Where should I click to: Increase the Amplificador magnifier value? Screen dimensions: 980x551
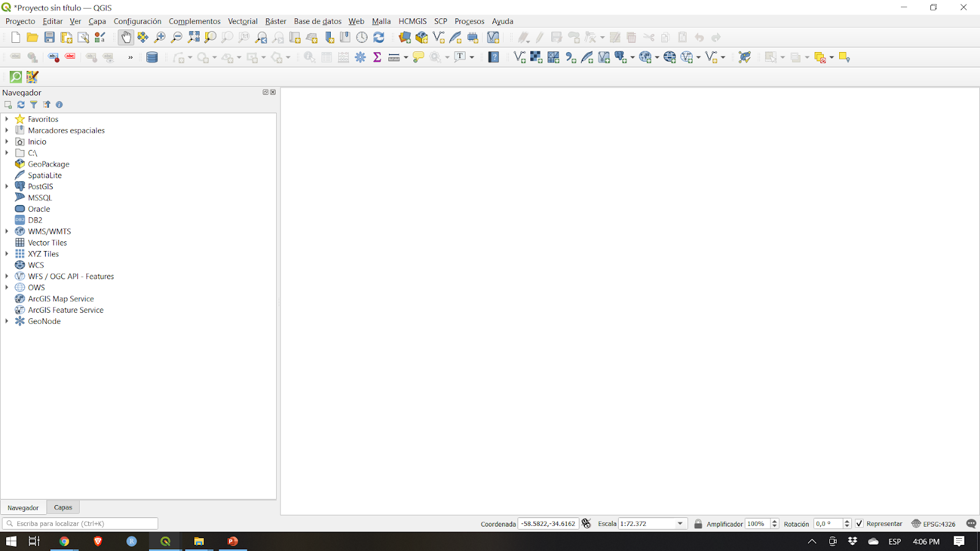(x=775, y=521)
